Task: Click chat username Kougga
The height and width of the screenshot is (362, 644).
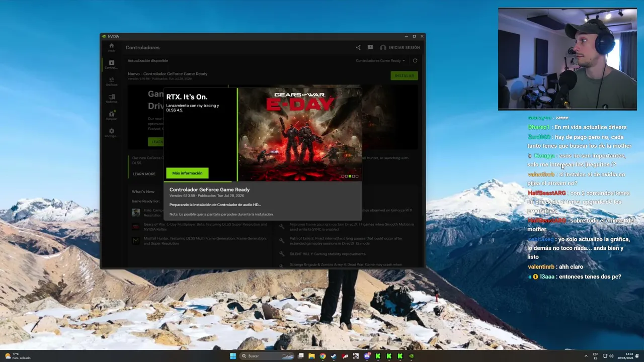Action: (544, 156)
